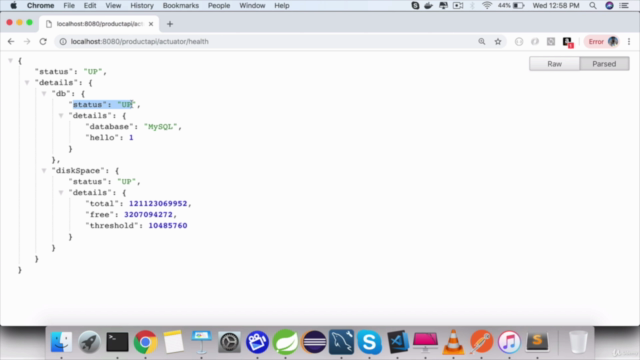The image size is (640, 360).
Task: Open iTunes from the dock
Action: 509,342
